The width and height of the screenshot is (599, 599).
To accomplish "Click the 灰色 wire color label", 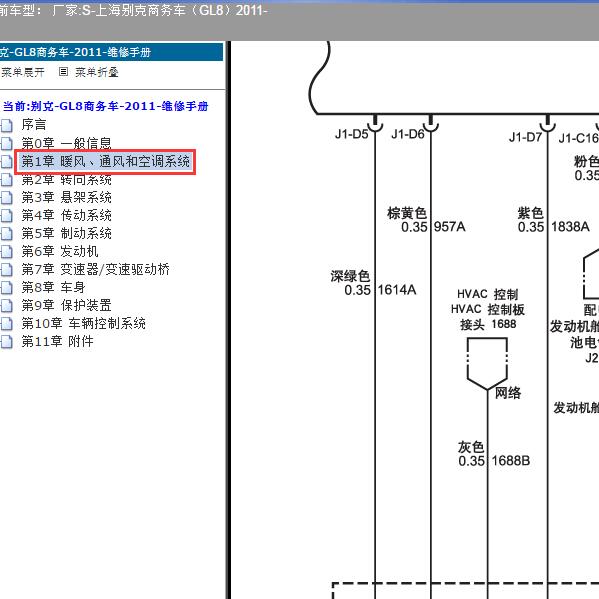I will click(x=471, y=447).
